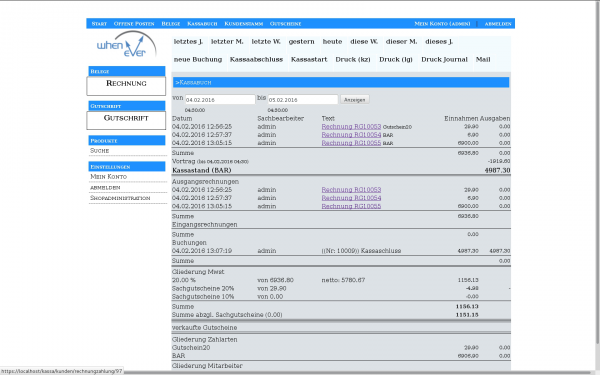Click the whenEVer logo
This screenshot has height=375, width=600.
127,45
